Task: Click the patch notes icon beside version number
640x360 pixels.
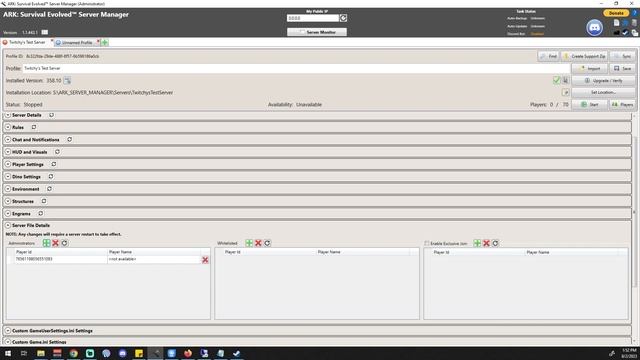Action: point(44,32)
